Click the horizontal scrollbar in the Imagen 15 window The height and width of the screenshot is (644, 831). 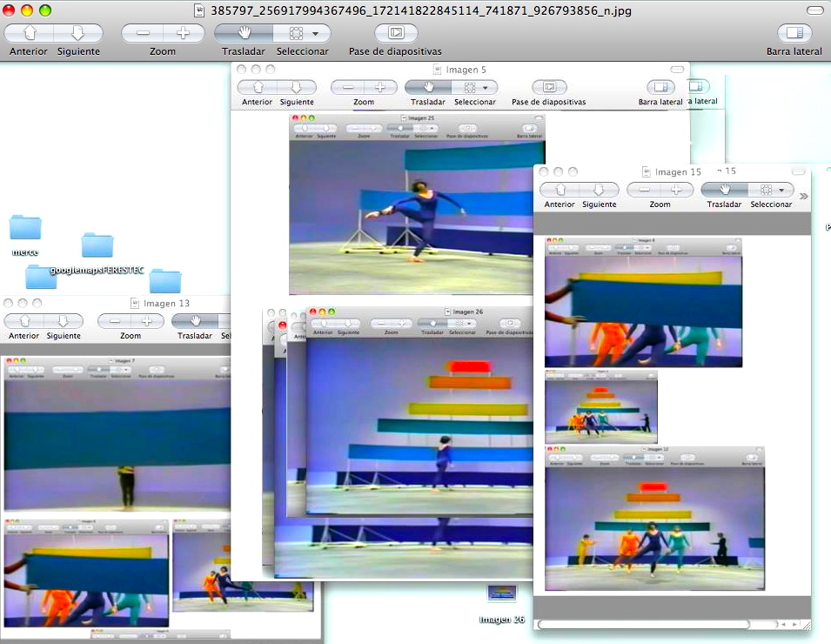pyautogui.click(x=643, y=624)
